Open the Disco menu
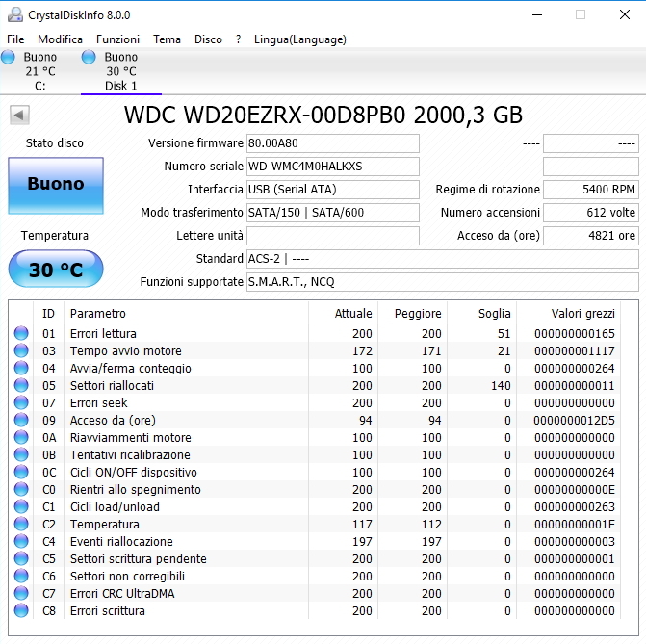Viewport: 646px width, 644px height. point(208,39)
